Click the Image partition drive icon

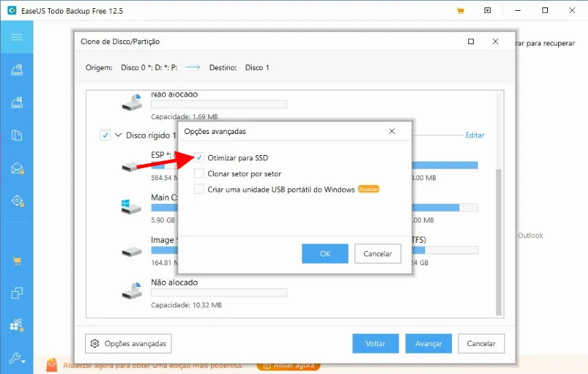coord(131,252)
